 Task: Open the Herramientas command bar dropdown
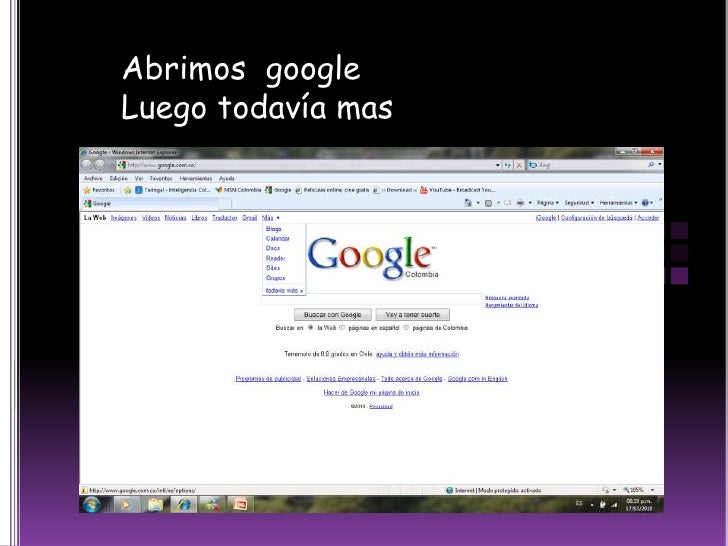(618, 203)
